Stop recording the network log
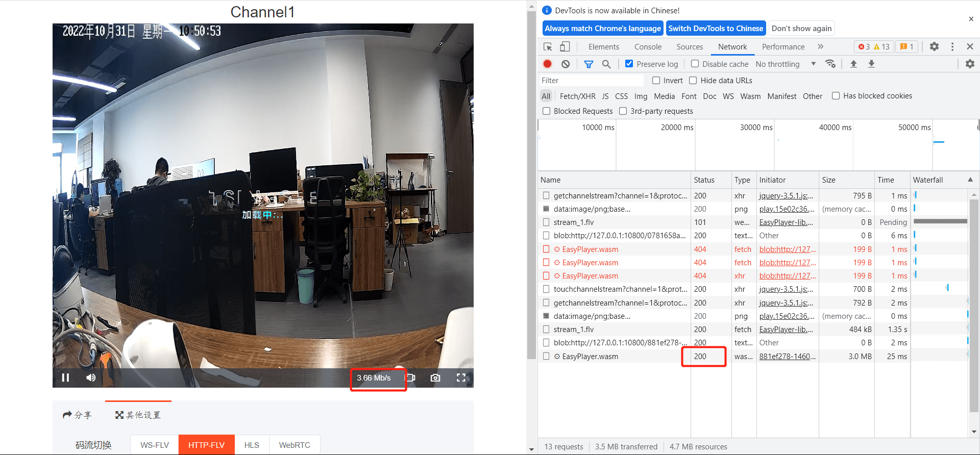 click(x=547, y=64)
